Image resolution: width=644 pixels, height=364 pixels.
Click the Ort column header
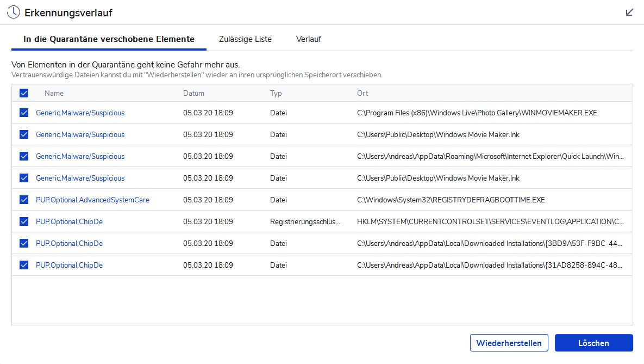(362, 93)
